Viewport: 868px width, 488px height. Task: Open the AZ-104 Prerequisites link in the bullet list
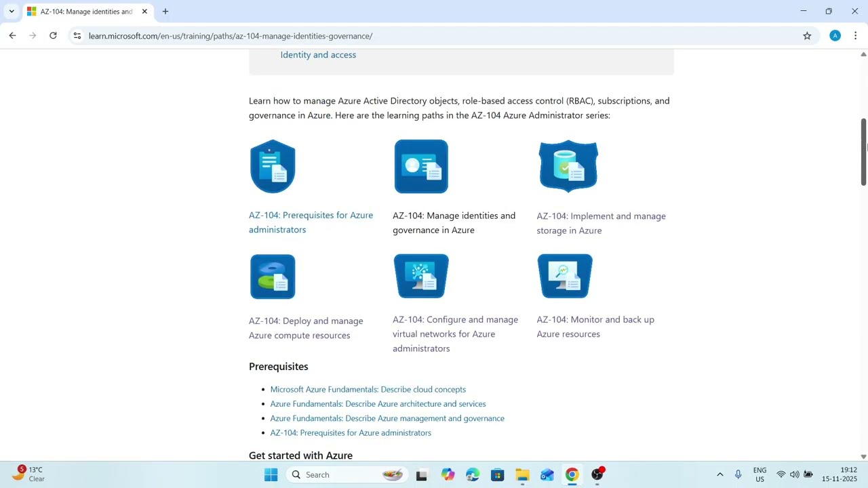coord(351,432)
